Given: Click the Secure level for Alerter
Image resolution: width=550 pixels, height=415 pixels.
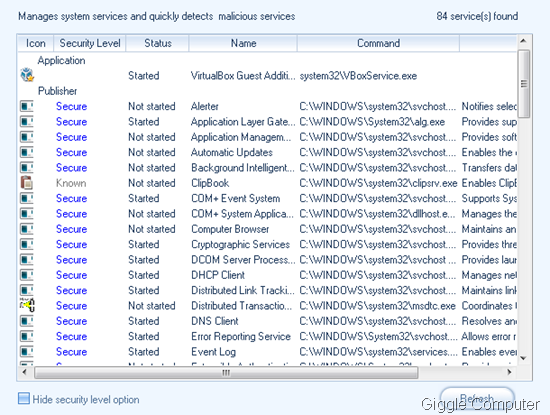Looking at the screenshot, I should tap(72, 106).
